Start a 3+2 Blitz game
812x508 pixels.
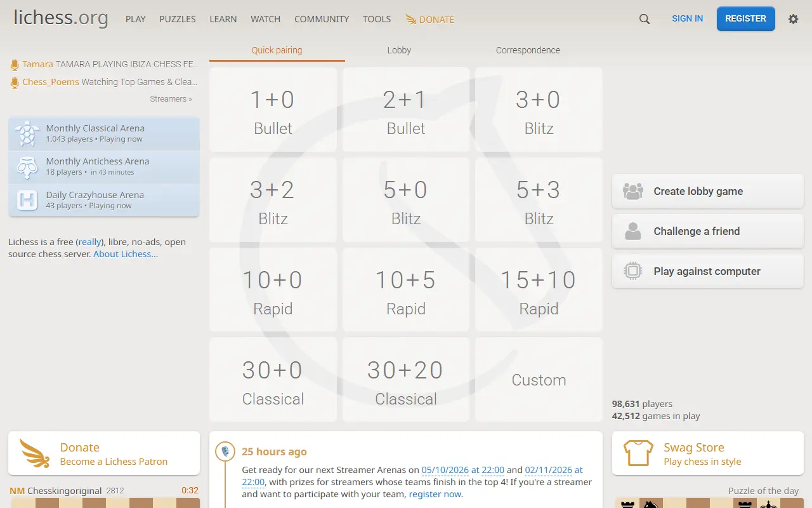point(273,200)
